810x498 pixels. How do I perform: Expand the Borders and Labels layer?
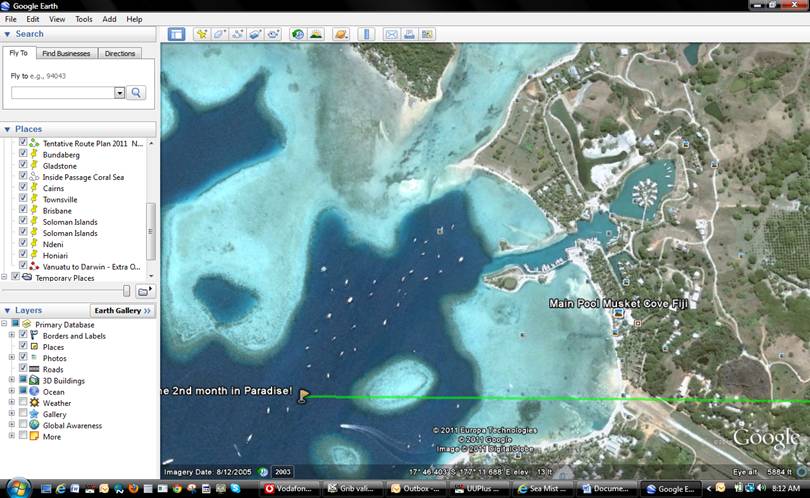tap(12, 335)
